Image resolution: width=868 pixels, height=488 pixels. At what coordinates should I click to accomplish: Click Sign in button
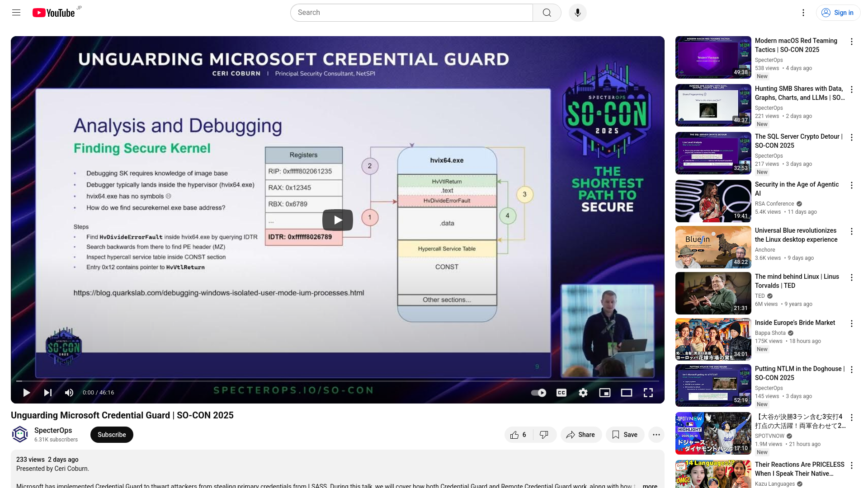click(x=838, y=13)
